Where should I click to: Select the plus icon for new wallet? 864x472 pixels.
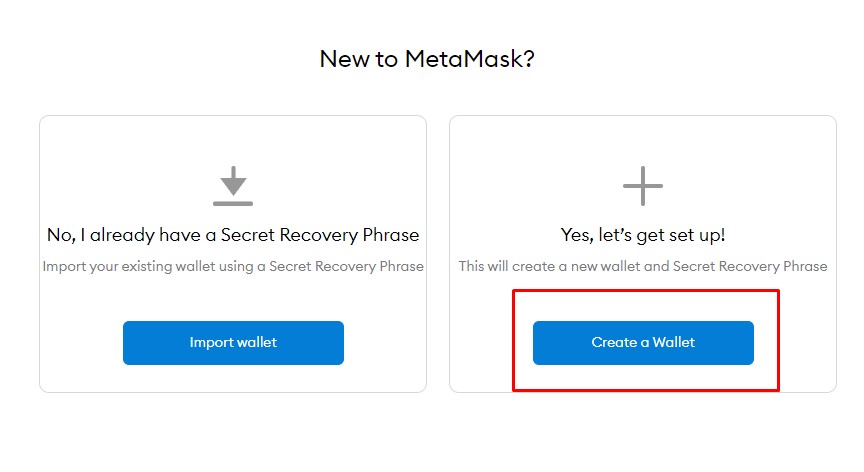[x=643, y=186]
